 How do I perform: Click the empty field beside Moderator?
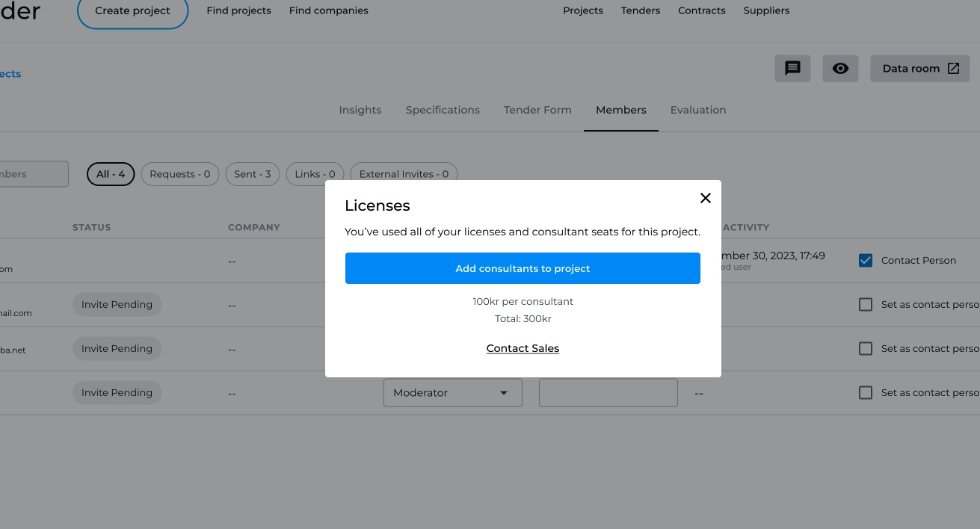tap(608, 393)
